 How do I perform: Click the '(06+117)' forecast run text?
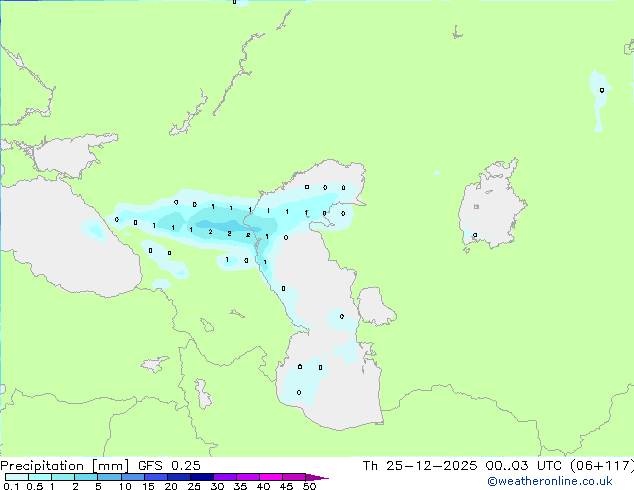[601, 466]
